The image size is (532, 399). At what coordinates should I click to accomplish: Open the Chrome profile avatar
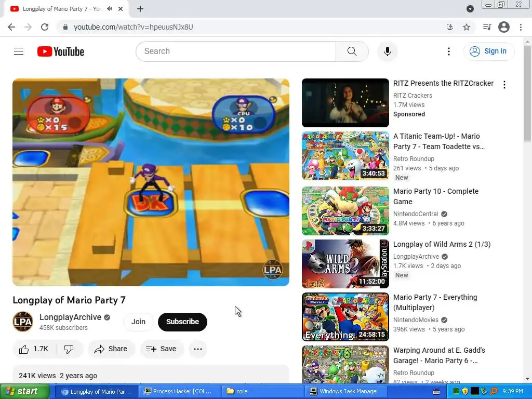pos(504,27)
